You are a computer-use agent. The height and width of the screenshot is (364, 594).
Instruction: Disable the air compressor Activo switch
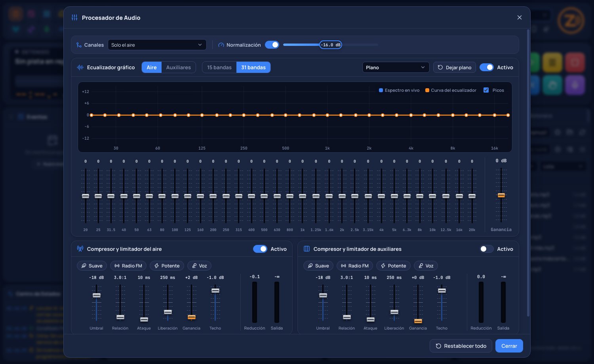point(260,249)
